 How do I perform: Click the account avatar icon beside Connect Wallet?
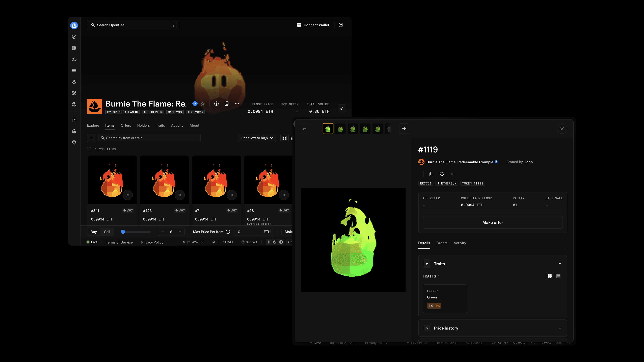(x=341, y=25)
